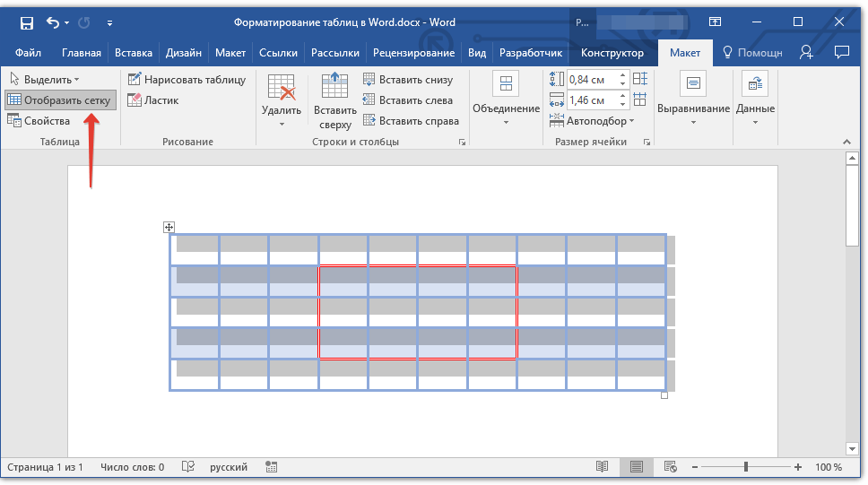This screenshot has height=485, width=868.
Task: Click Insert Left (Вставить слева) icon
Action: coord(369,100)
